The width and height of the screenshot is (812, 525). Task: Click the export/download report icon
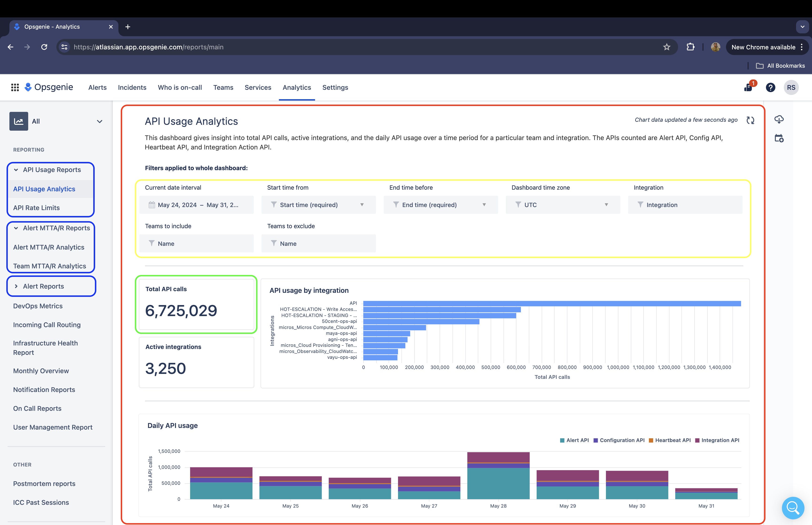(x=779, y=119)
